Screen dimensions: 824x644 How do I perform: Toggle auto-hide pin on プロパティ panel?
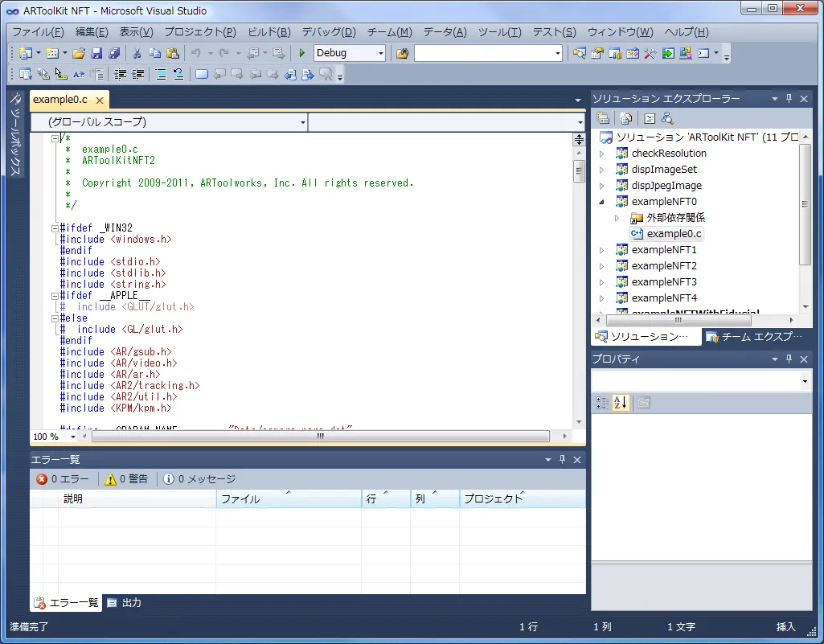[x=789, y=359]
